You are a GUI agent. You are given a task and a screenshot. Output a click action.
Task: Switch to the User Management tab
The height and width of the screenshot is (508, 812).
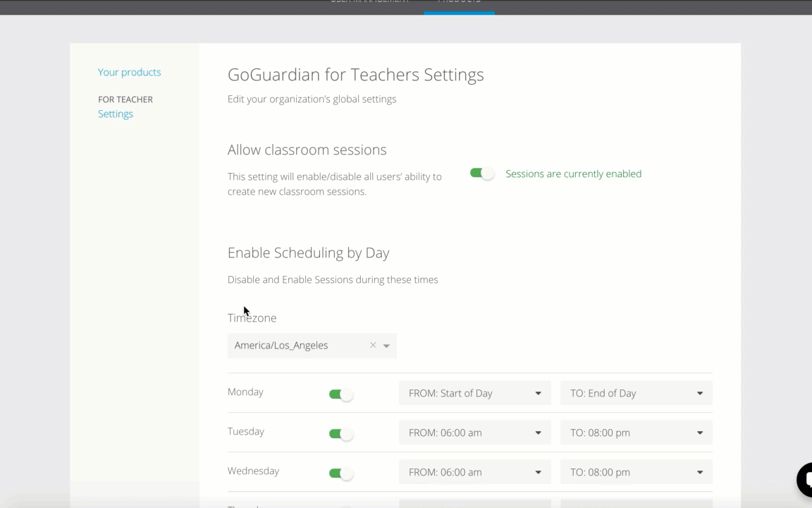click(x=370, y=3)
